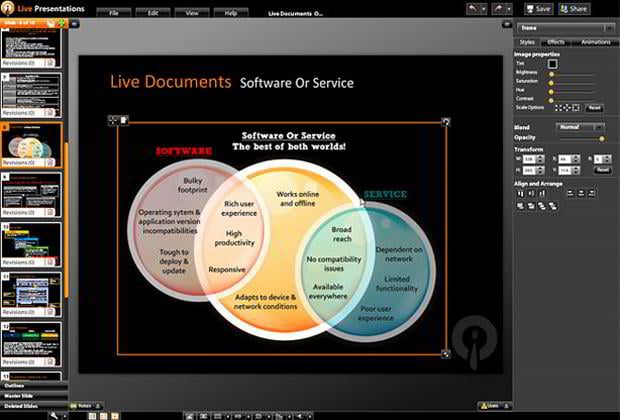Open the File menu

(x=113, y=14)
